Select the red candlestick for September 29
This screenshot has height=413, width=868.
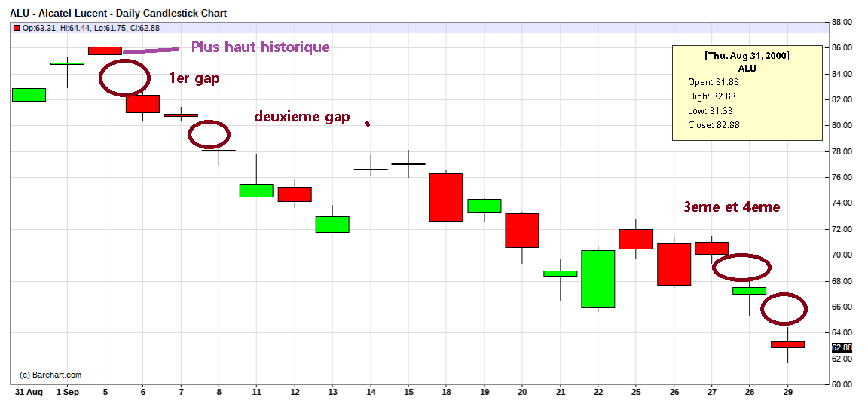click(787, 345)
